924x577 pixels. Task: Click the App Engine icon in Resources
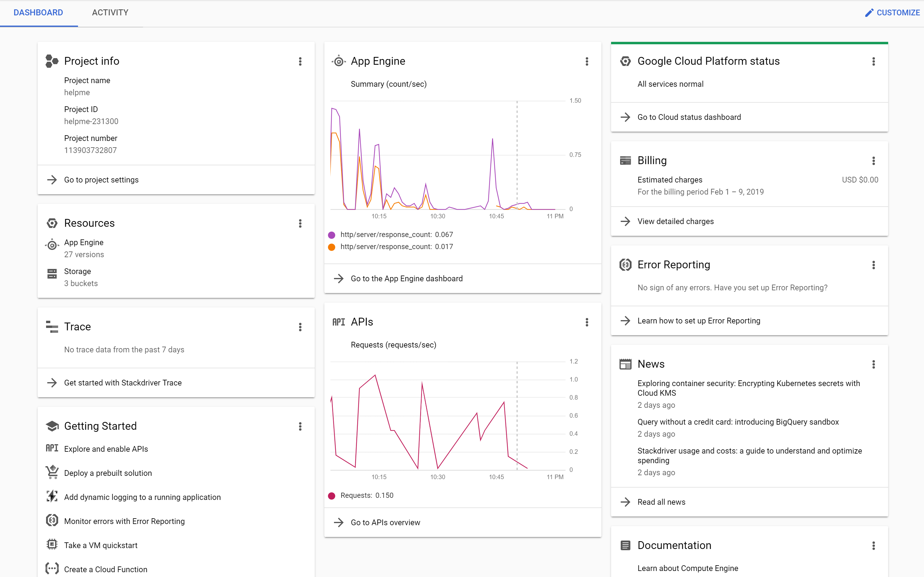[x=52, y=245]
